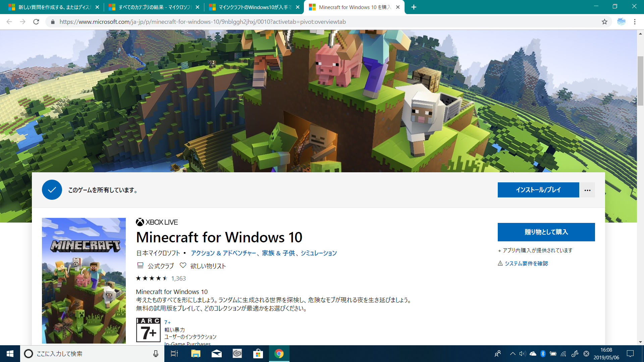Switch to 新しい質問を作成する tab
Image resolution: width=644 pixels, height=362 pixels.
[54, 7]
